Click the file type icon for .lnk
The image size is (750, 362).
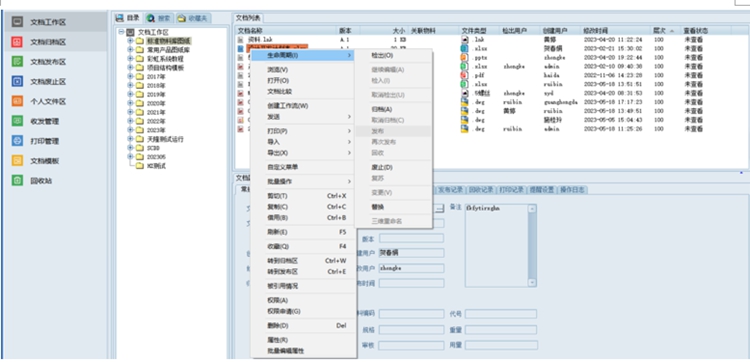[464, 40]
